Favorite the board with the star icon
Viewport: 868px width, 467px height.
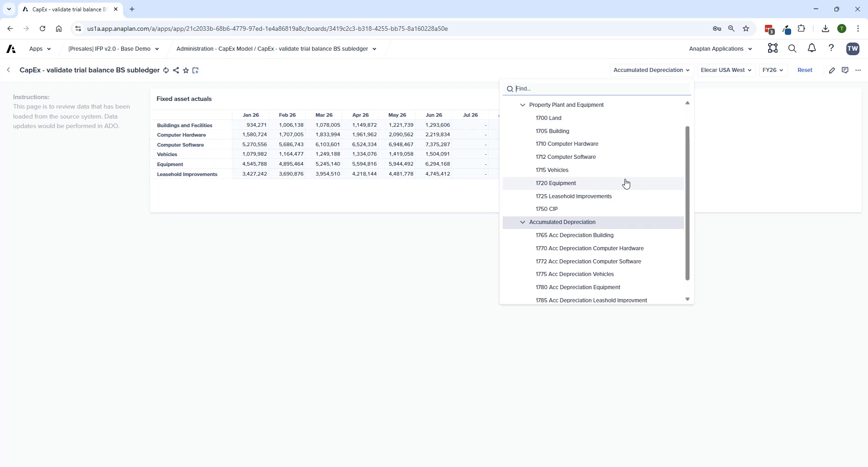click(x=186, y=70)
